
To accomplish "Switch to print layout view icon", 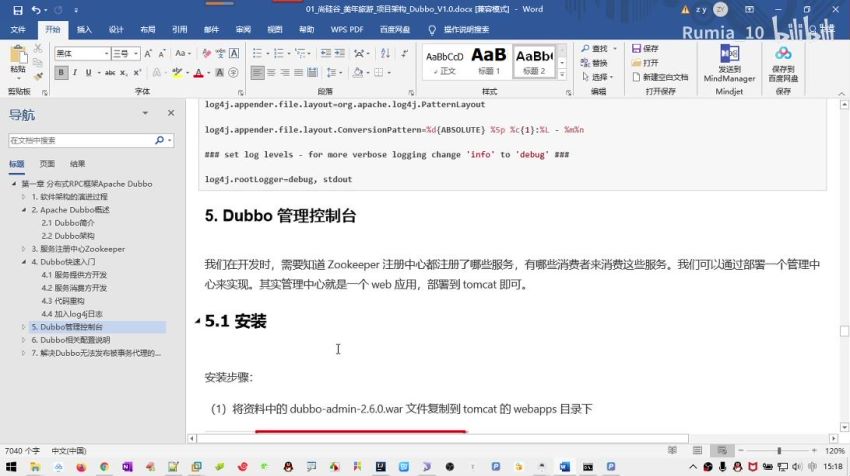I will 697,451.
